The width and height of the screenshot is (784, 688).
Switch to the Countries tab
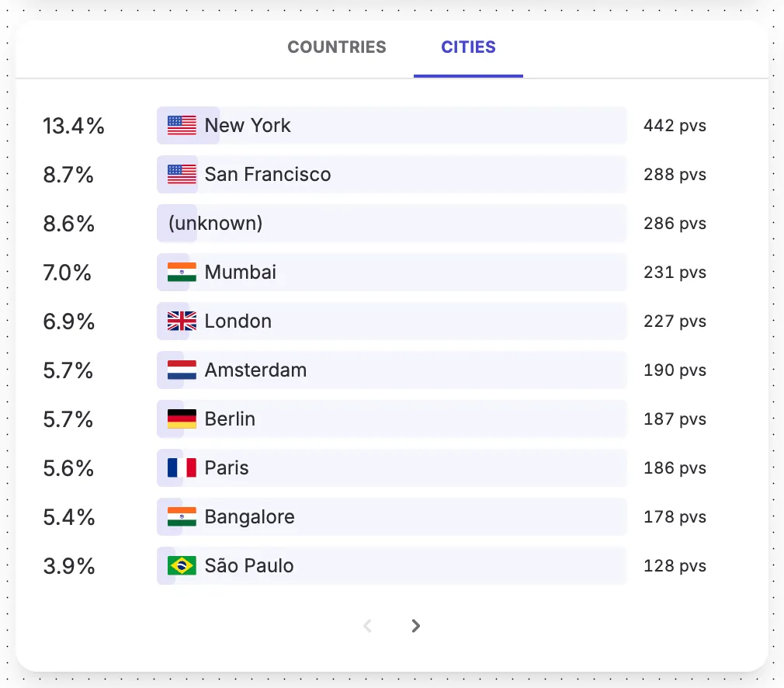[x=336, y=47]
